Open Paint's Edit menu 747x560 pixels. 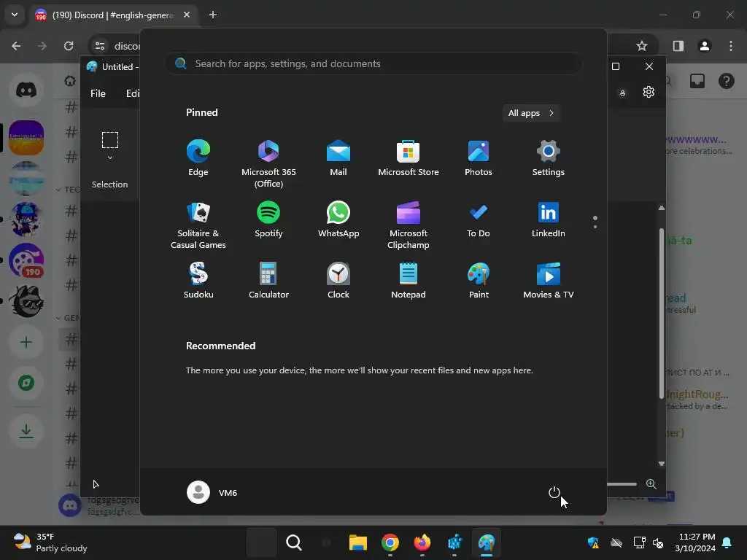(133, 93)
